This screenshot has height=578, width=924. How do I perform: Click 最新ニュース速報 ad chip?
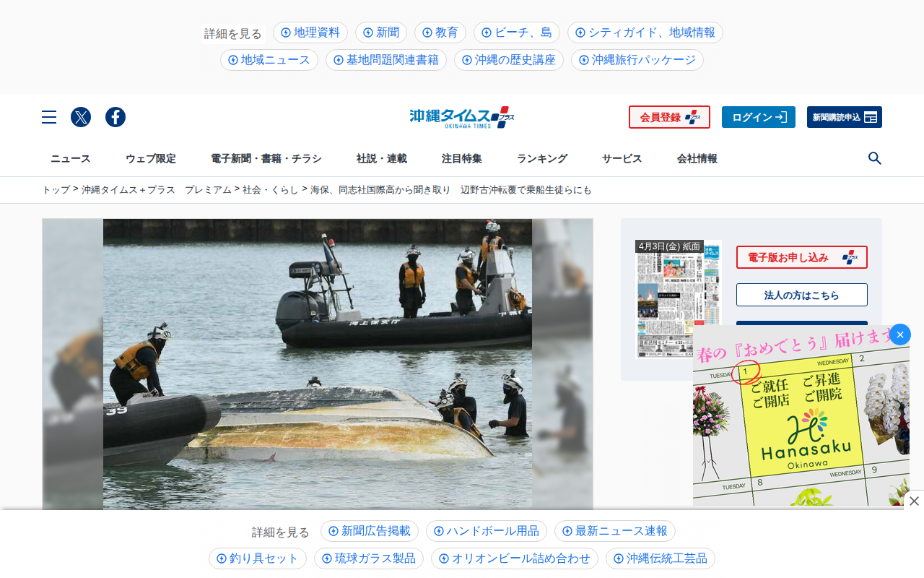(615, 531)
